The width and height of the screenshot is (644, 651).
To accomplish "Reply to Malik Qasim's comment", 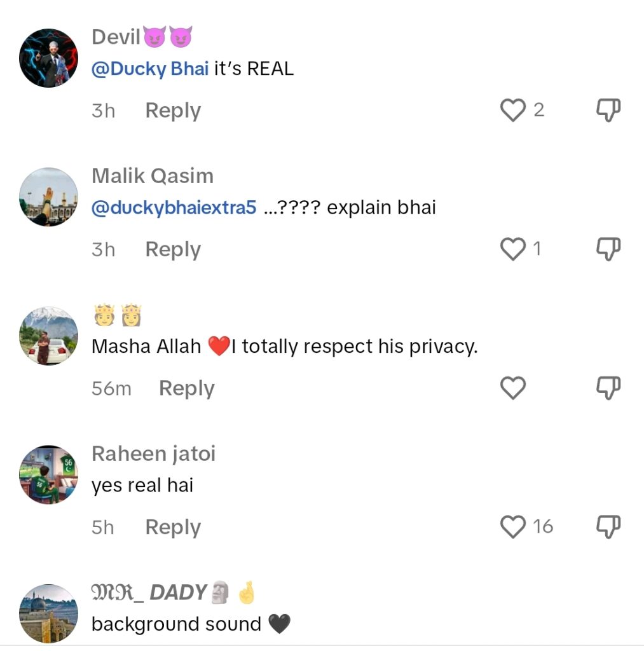I will pyautogui.click(x=173, y=249).
